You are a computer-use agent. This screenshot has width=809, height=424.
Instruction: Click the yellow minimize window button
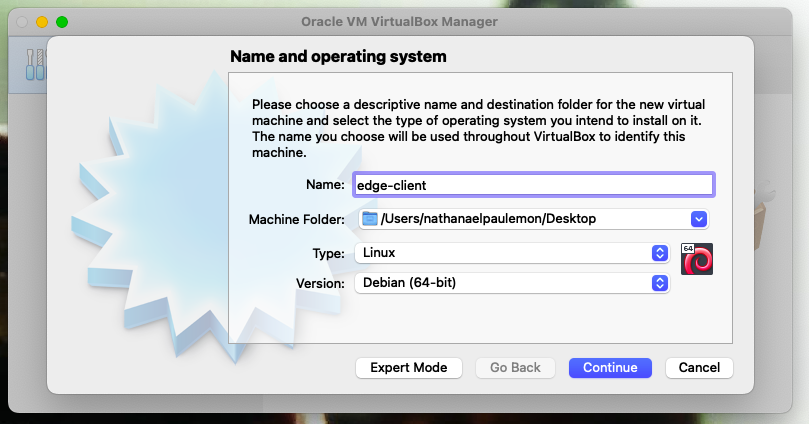click(42, 22)
